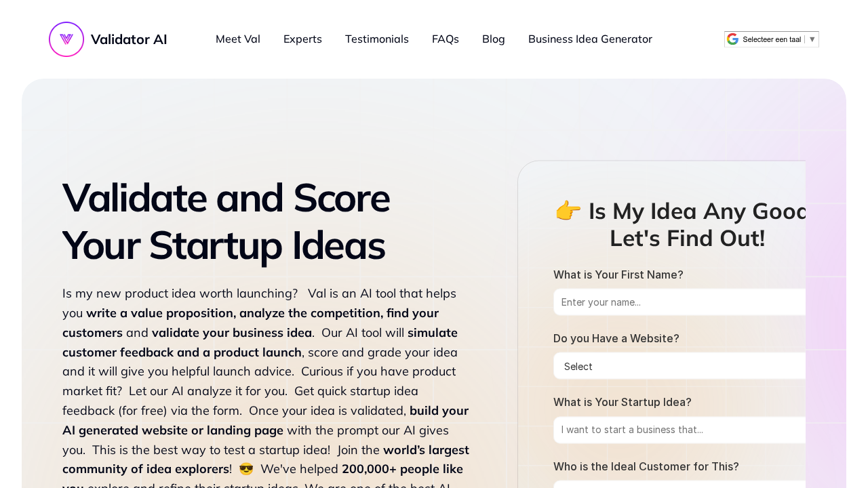Viewport: 868px width, 488px height.
Task: Open the Blog link in navigation
Action: (494, 39)
